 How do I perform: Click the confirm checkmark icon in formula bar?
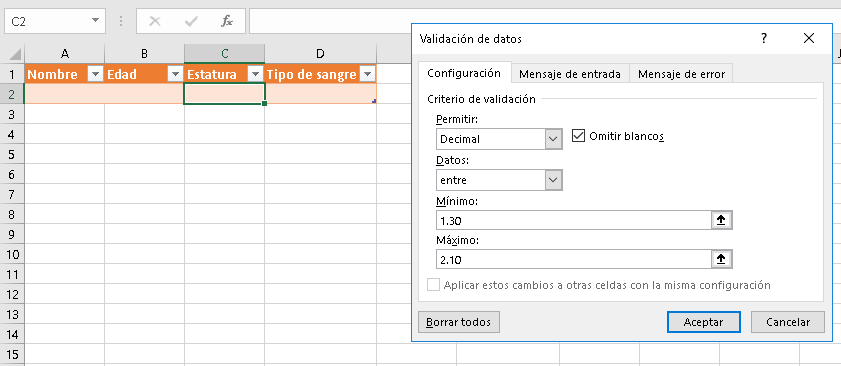tap(191, 21)
